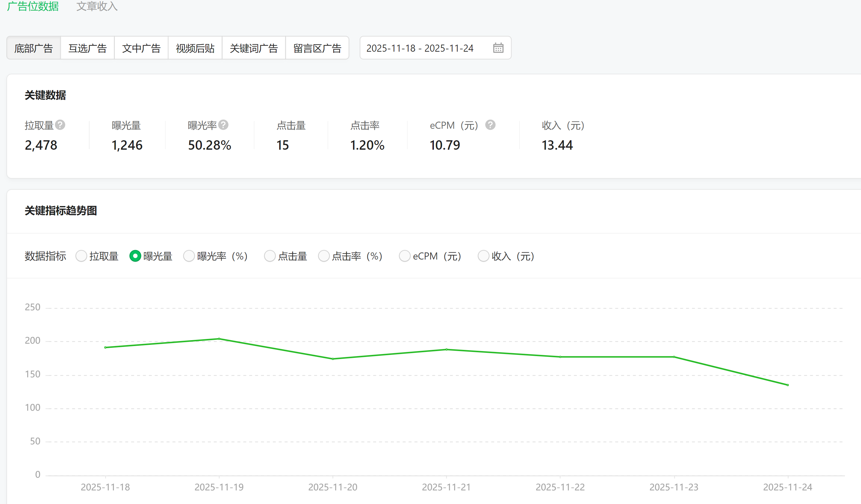Select the eCPM（元） radio button

[405, 256]
